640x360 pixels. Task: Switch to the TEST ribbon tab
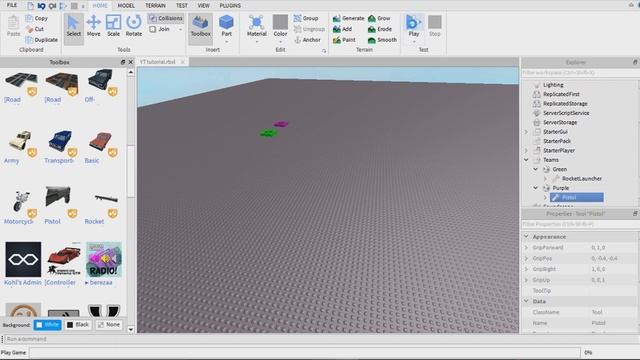coord(182,6)
